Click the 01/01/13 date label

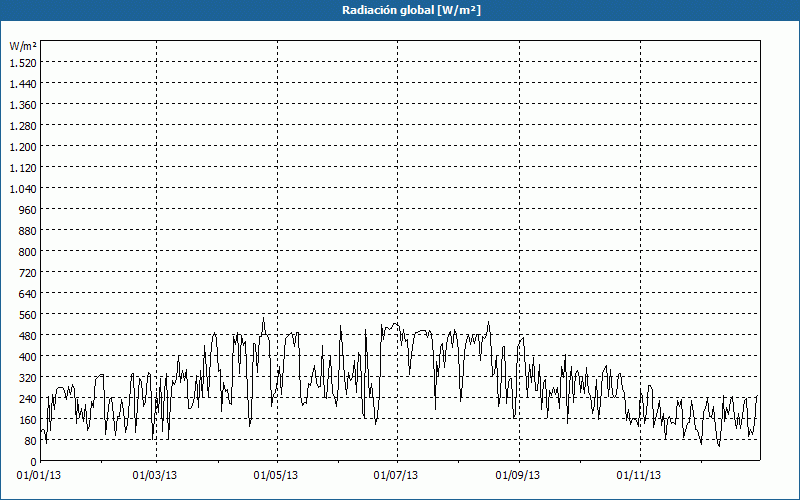point(39,476)
